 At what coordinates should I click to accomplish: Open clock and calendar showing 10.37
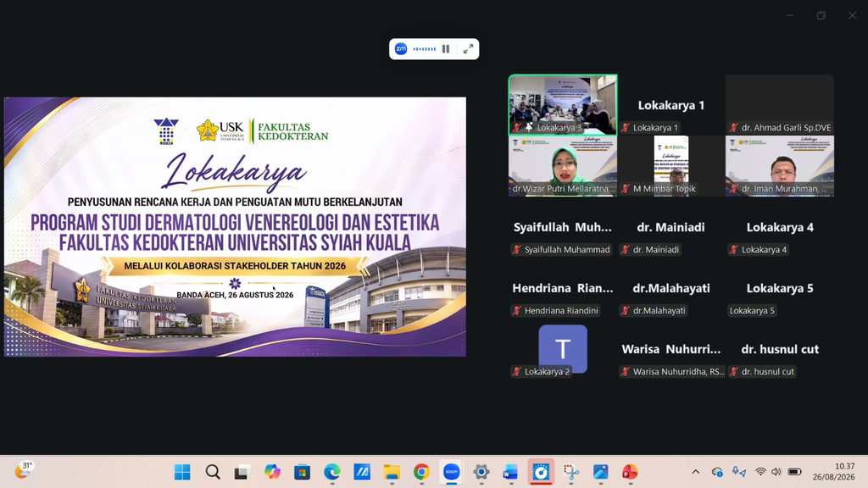(x=834, y=471)
